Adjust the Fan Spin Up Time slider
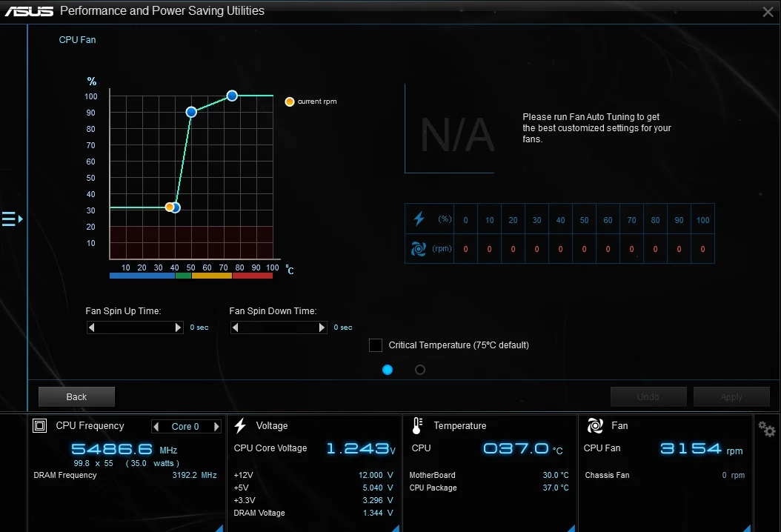This screenshot has width=781, height=532. coord(134,327)
